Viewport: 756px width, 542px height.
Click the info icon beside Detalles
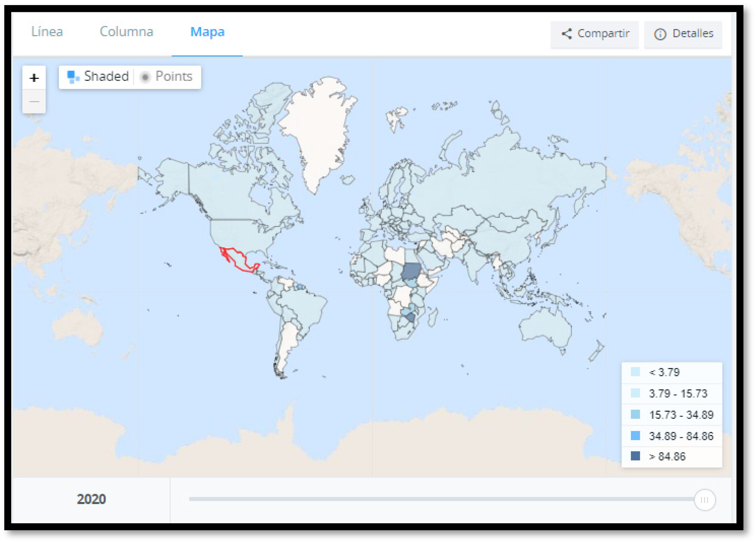point(660,34)
